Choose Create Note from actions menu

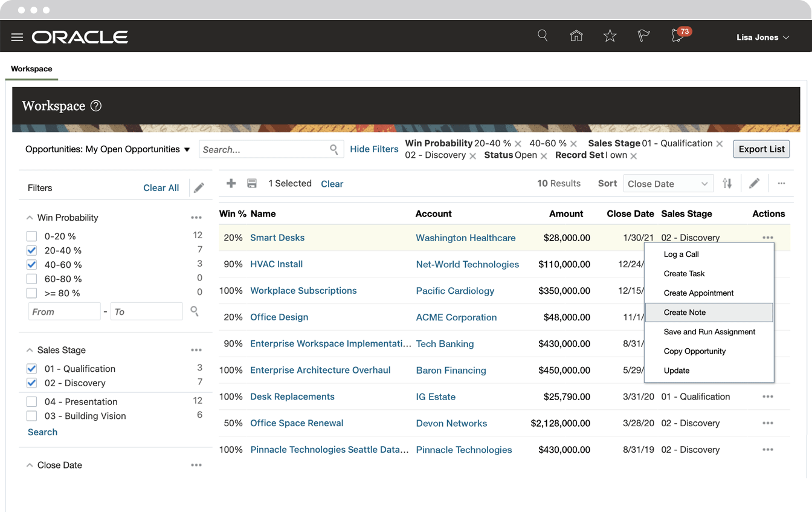tap(709, 313)
